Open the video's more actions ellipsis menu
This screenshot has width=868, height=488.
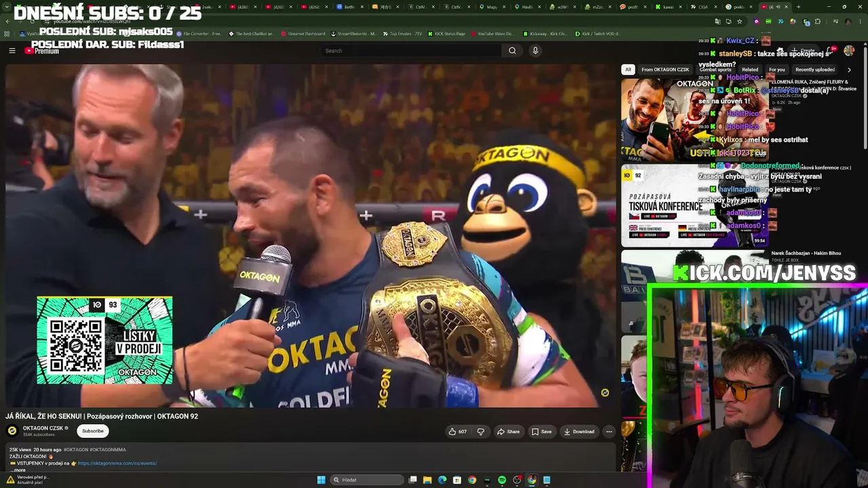pyautogui.click(x=609, y=432)
